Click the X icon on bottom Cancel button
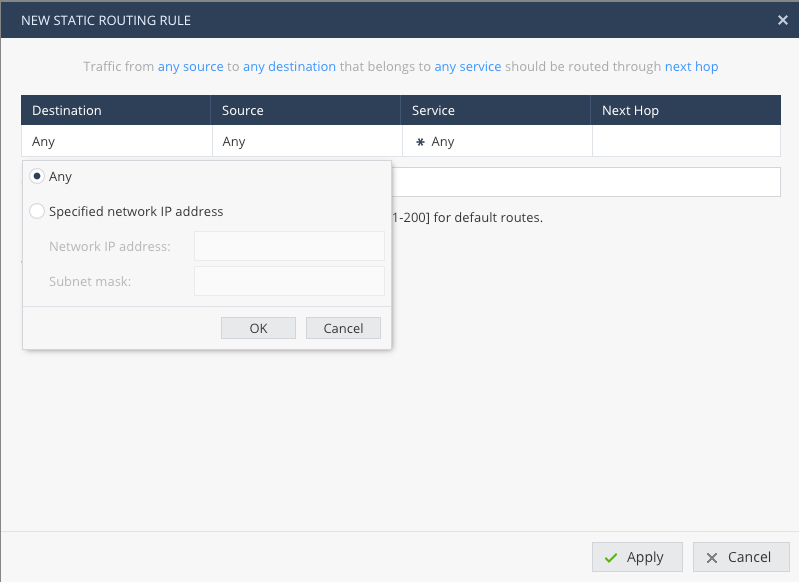799x582 pixels. coord(712,558)
